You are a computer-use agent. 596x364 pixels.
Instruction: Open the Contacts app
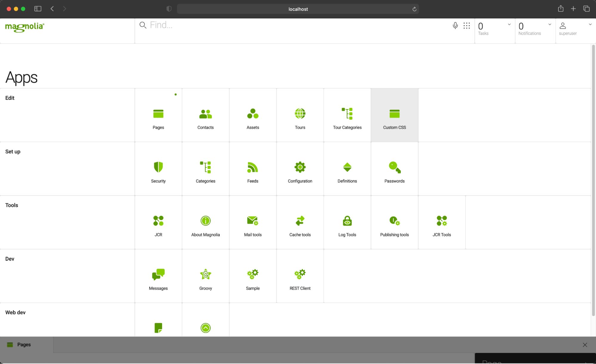[x=206, y=118]
